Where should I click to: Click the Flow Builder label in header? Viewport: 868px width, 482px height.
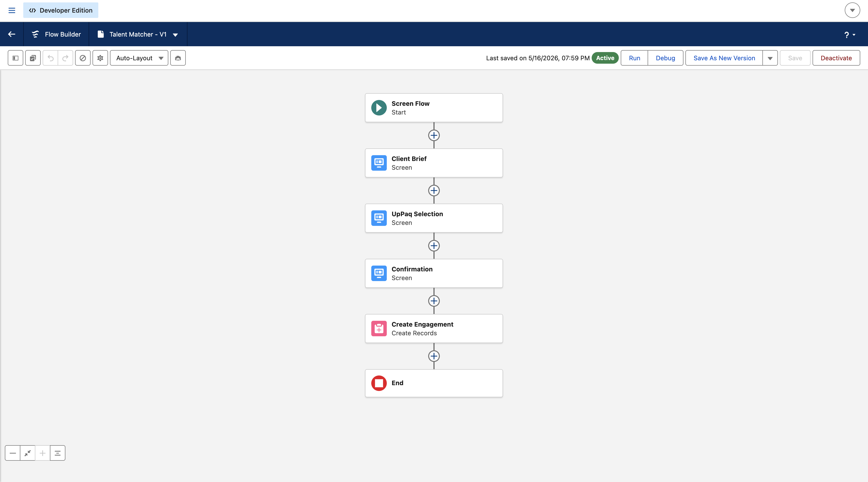tap(63, 34)
